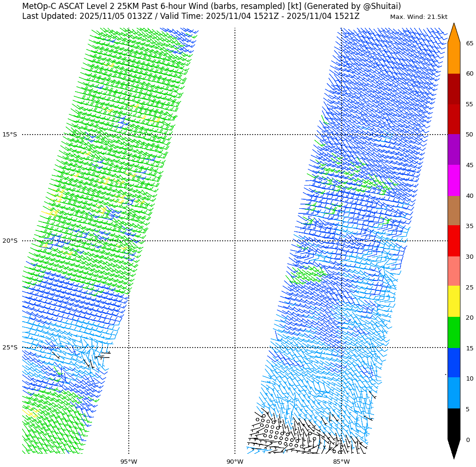Click the black 0–5 kt colorbar segment
This screenshot has height=467, width=476.
click(x=453, y=424)
